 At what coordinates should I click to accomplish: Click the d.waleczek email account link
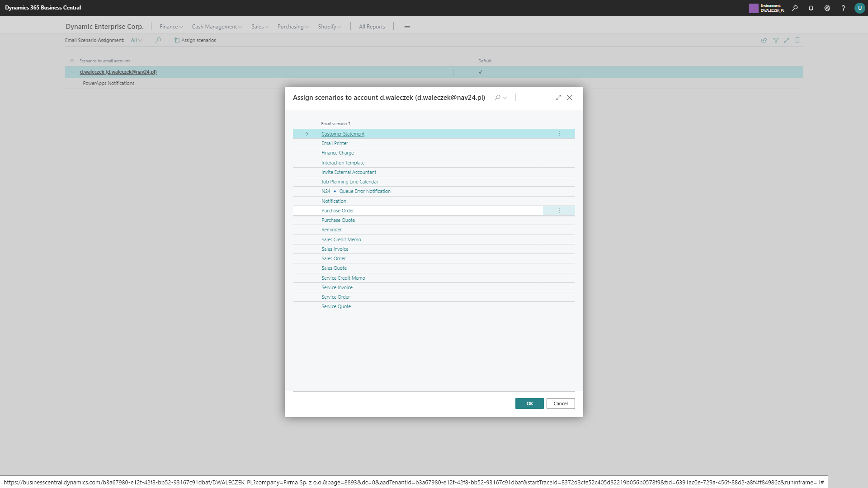pyautogui.click(x=118, y=72)
